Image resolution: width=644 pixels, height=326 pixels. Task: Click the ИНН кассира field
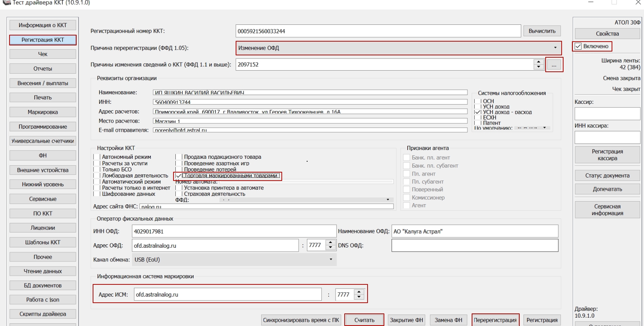click(607, 137)
